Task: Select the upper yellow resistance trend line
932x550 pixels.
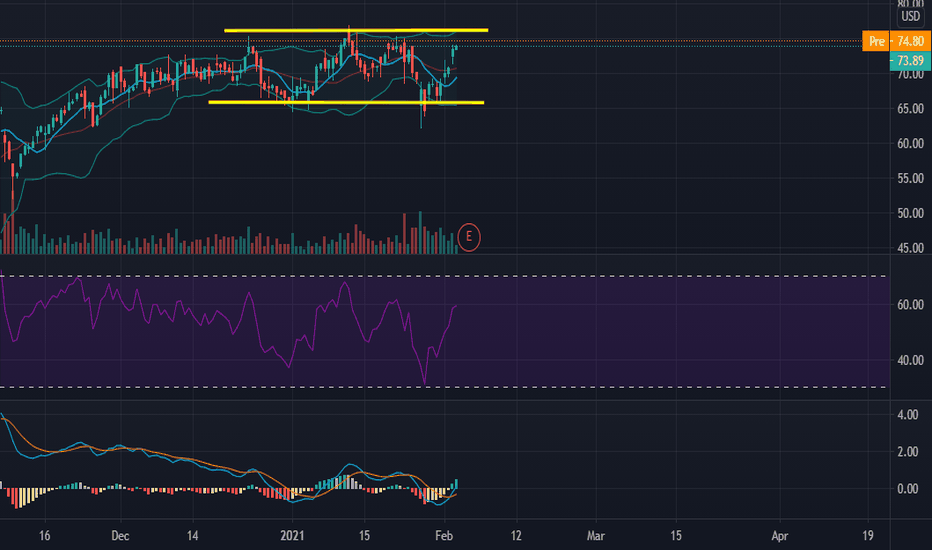Action: 355,30
